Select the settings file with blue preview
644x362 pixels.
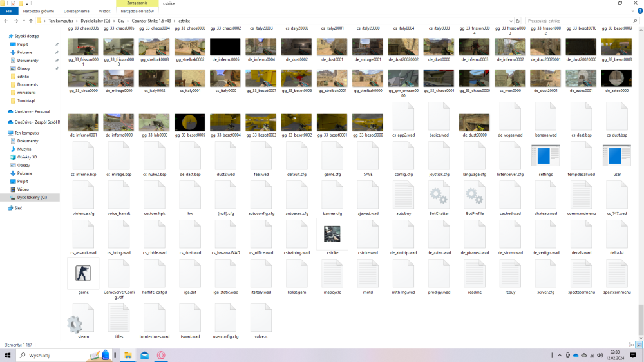[545, 156]
